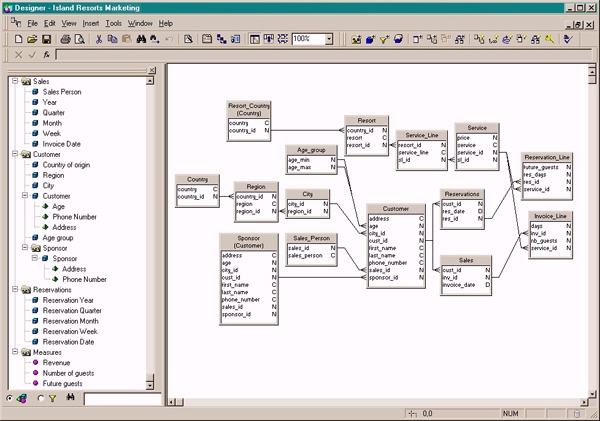
Task: Select the Customer table in diagram
Action: tap(396, 209)
